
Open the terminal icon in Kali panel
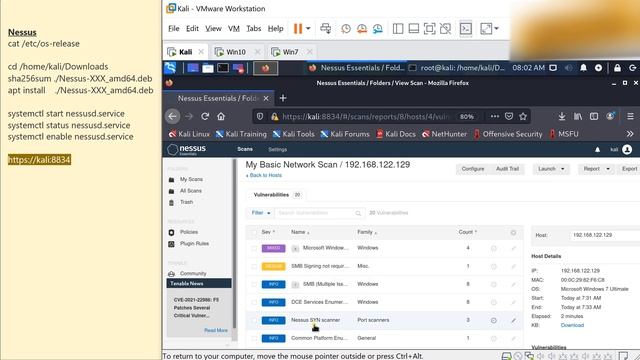pos(223,68)
